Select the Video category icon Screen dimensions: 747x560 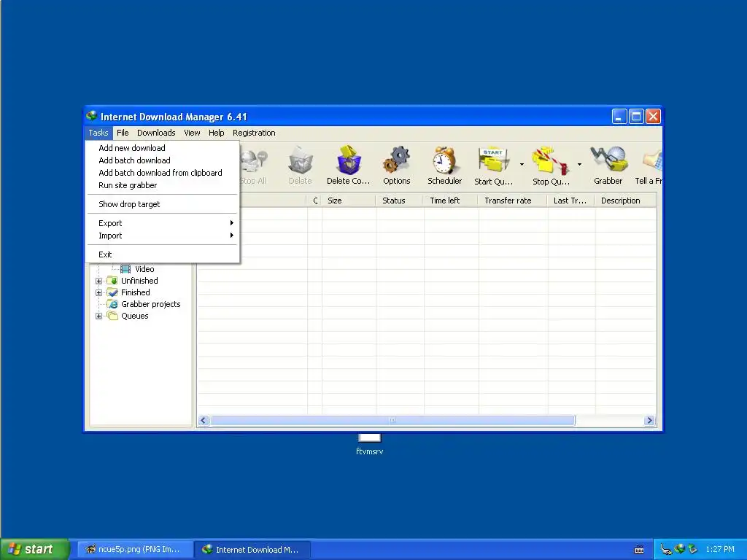pos(125,269)
